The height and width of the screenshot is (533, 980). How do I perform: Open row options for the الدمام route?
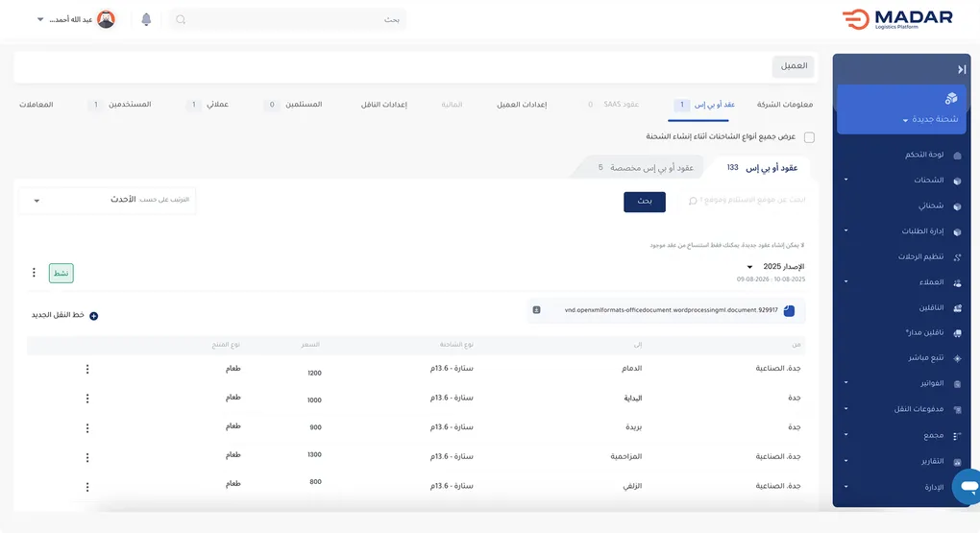tap(87, 370)
